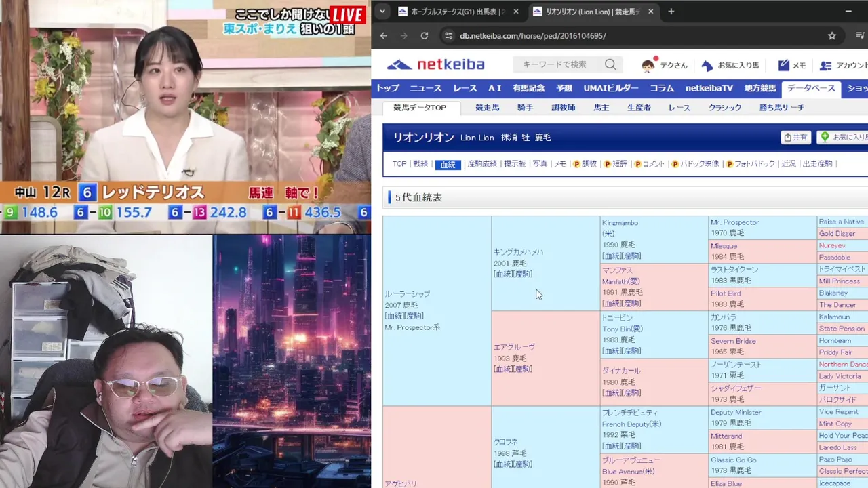Screen dimensions: 868x488
Task: Open the 近況 horse tab
Action: pyautogui.click(x=788, y=164)
